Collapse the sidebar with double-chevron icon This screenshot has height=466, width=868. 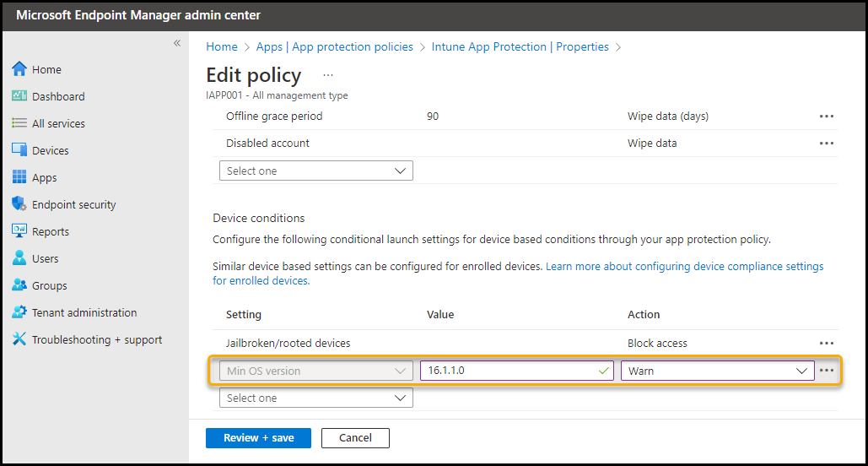[x=177, y=43]
